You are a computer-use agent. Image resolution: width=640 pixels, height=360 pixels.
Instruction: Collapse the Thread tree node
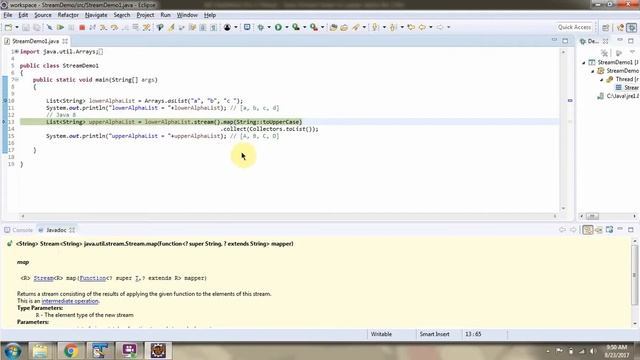pyautogui.click(x=602, y=80)
